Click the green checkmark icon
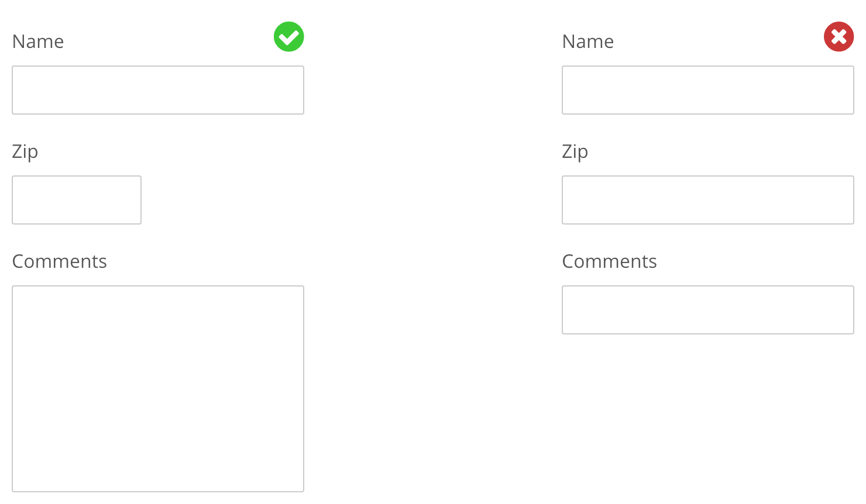The image size is (866, 504). coord(289,37)
